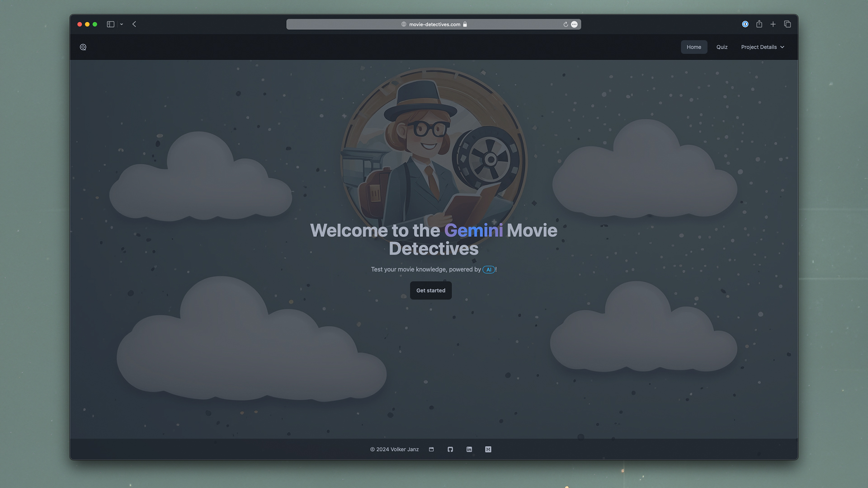This screenshot has width=868, height=488.
Task: Expand the Project Details dropdown
Action: click(x=762, y=47)
